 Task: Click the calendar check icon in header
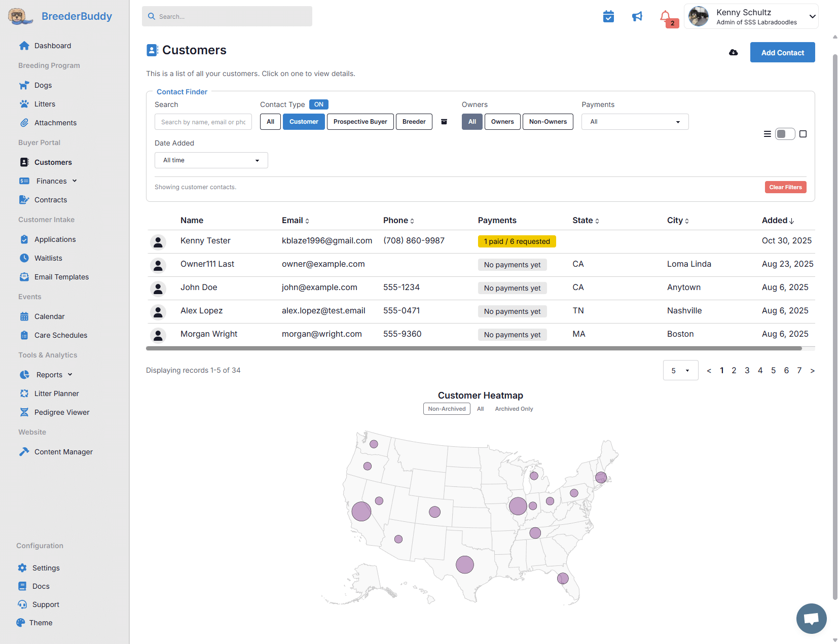coord(608,17)
